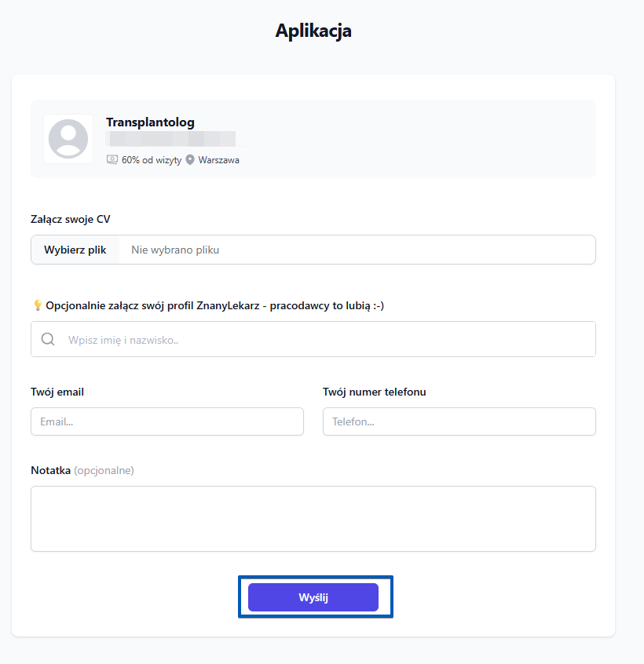Click the Email input field
This screenshot has width=644, height=664.
166,421
